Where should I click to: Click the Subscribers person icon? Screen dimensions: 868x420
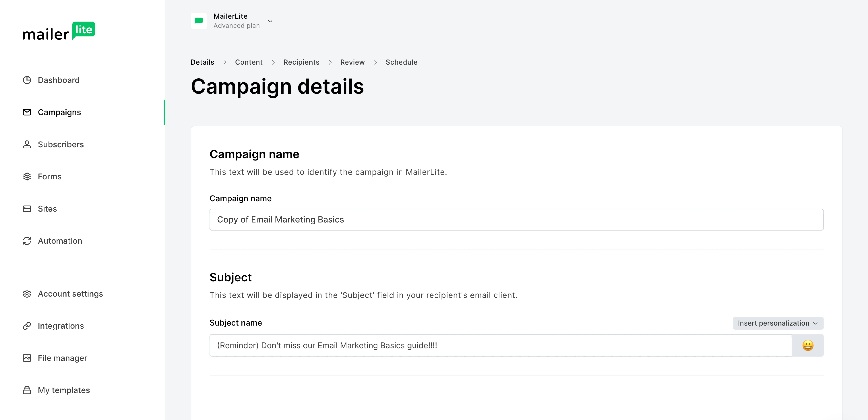pos(27,145)
